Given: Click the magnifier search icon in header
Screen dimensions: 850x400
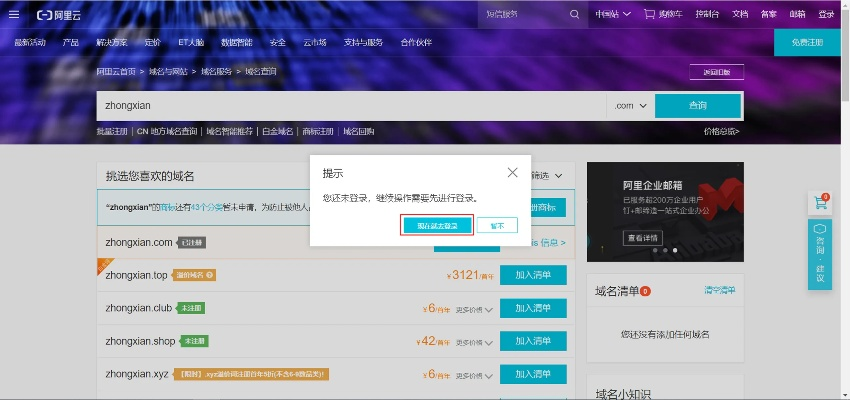Looking at the screenshot, I should point(575,15).
